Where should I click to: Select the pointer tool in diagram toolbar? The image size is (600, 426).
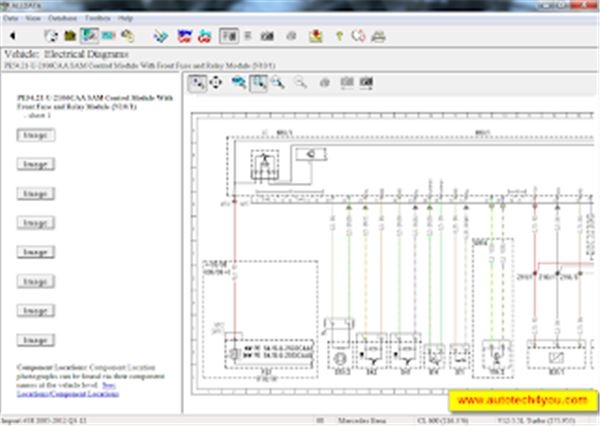point(196,84)
